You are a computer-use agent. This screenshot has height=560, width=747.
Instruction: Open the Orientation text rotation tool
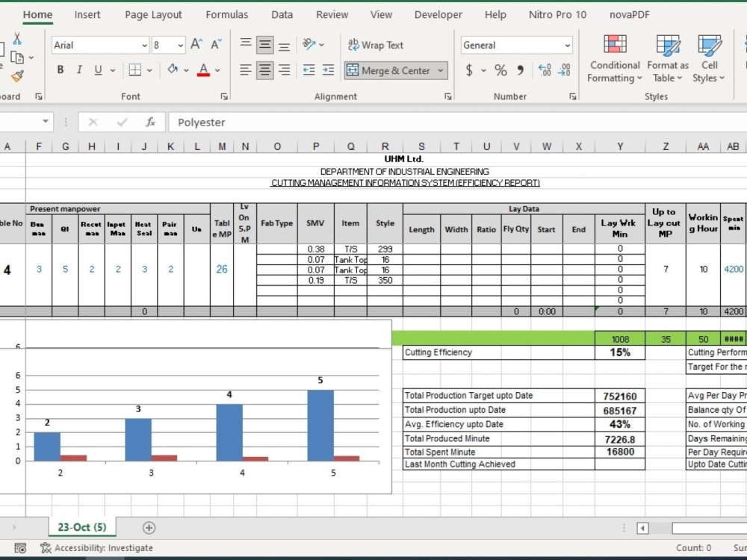(309, 45)
